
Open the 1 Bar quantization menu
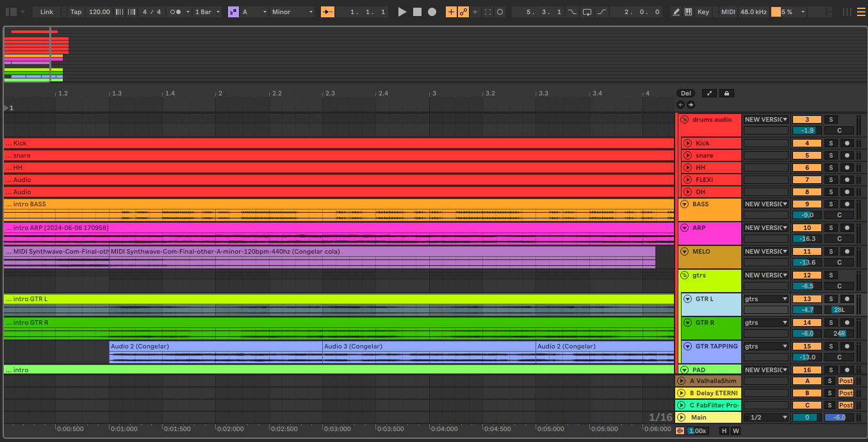[x=208, y=12]
